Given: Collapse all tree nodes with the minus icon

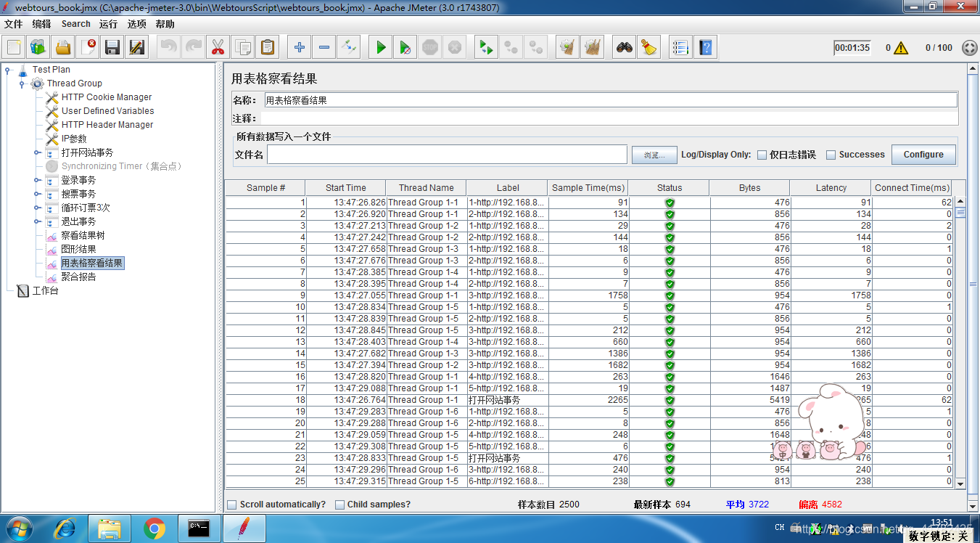Looking at the screenshot, I should (324, 48).
